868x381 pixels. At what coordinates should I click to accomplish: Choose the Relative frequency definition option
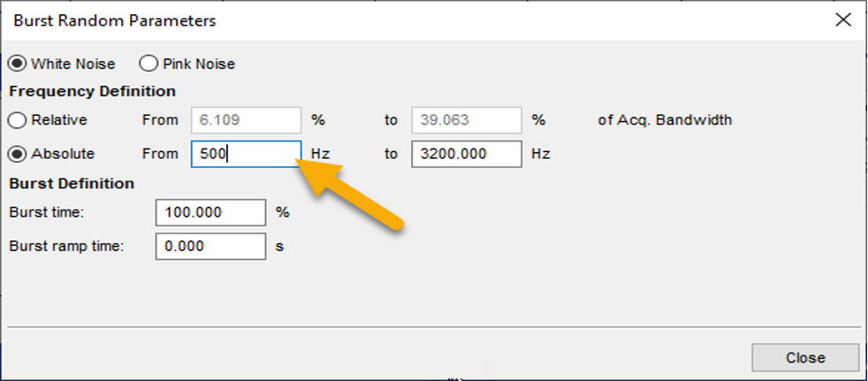pos(17,119)
